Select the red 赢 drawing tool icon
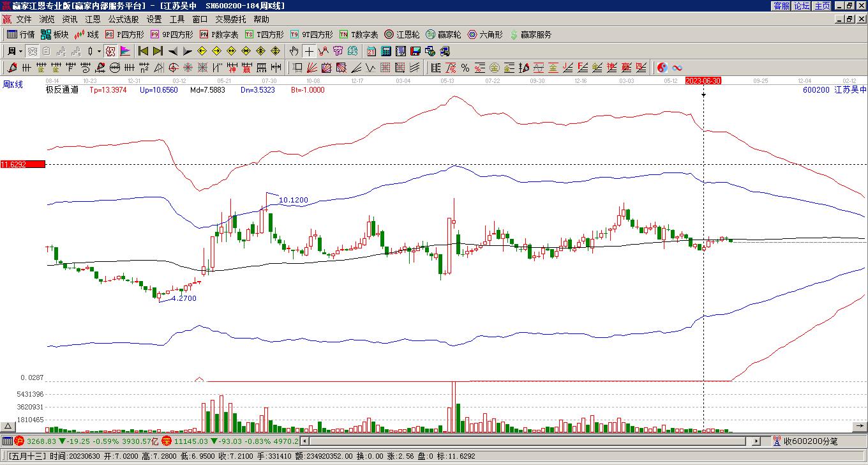The height and width of the screenshot is (465, 868). [247, 68]
